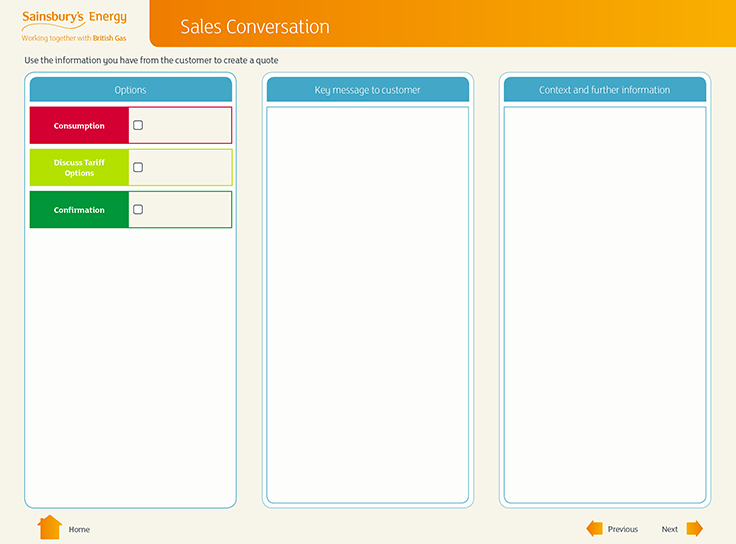Click the Sales Conversation page title
The image size is (736, 544).
[x=254, y=27]
